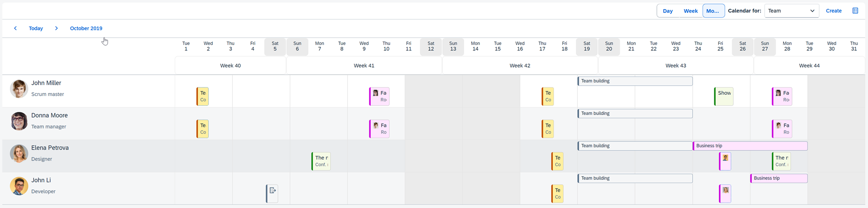The height and width of the screenshot is (208, 868).
Task: Click the next month arrow icon
Action: [56, 28]
